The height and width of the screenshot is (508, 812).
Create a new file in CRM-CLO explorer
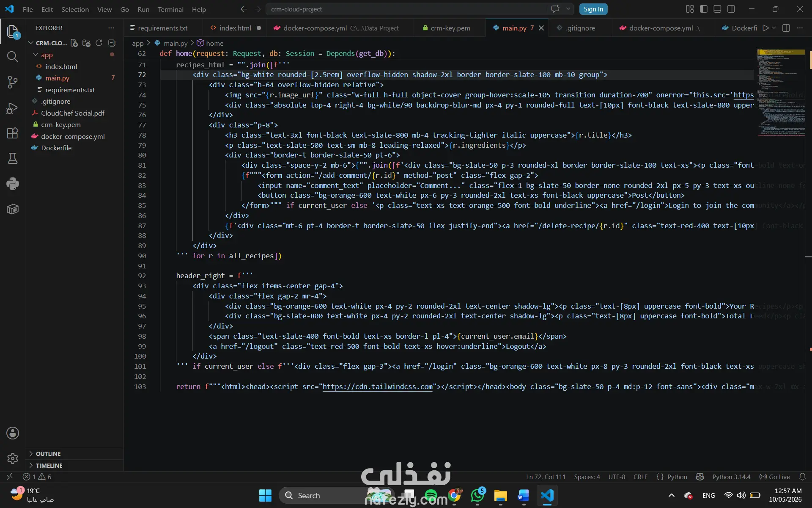point(74,43)
